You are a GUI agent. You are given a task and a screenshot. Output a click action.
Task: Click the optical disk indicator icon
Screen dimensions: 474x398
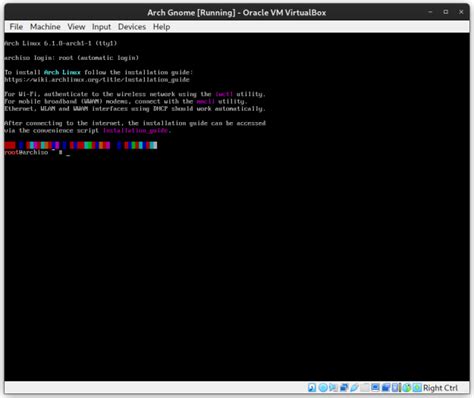tap(323, 388)
